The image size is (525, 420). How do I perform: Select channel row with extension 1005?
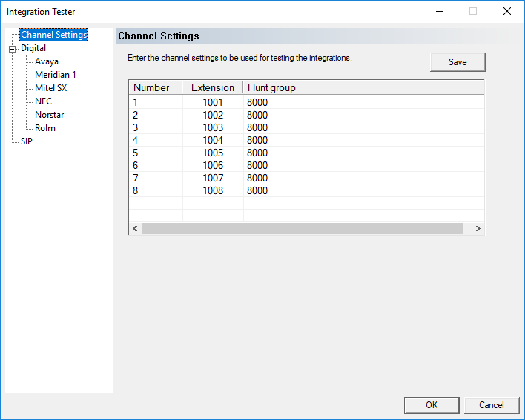click(212, 153)
